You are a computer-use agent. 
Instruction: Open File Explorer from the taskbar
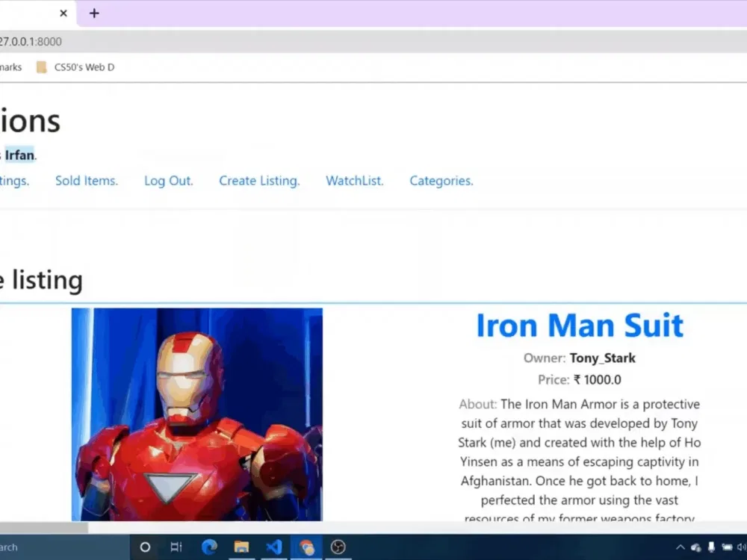point(241,547)
